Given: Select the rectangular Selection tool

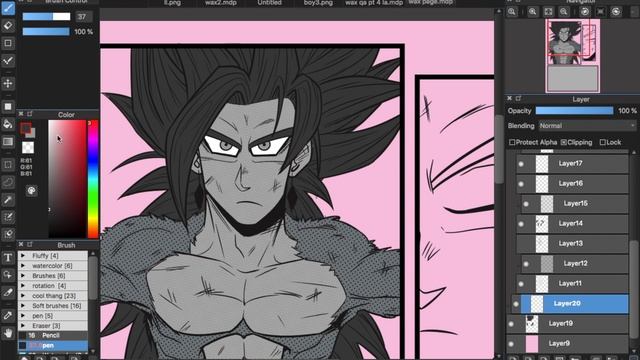Looking at the screenshot, I should [8, 165].
